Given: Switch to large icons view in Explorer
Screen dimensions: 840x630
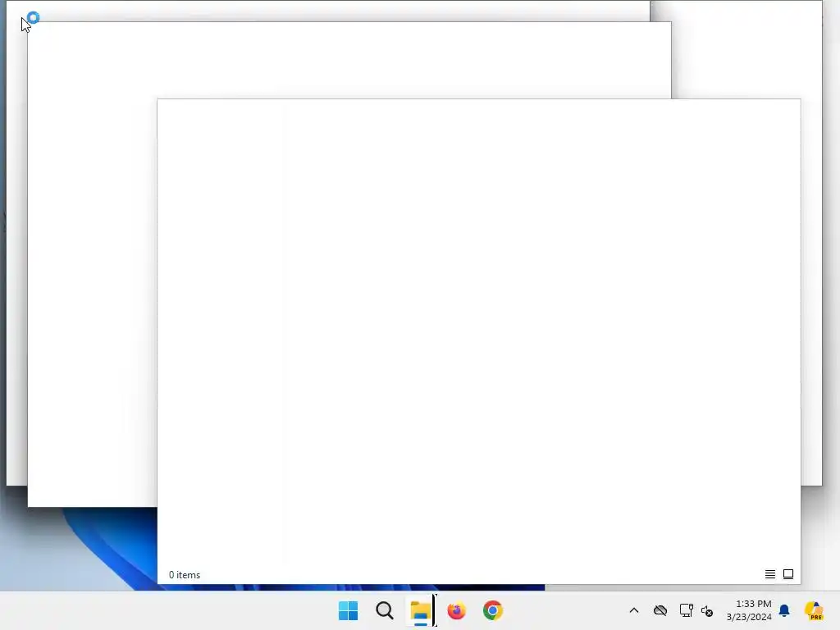Looking at the screenshot, I should pyautogui.click(x=788, y=574).
